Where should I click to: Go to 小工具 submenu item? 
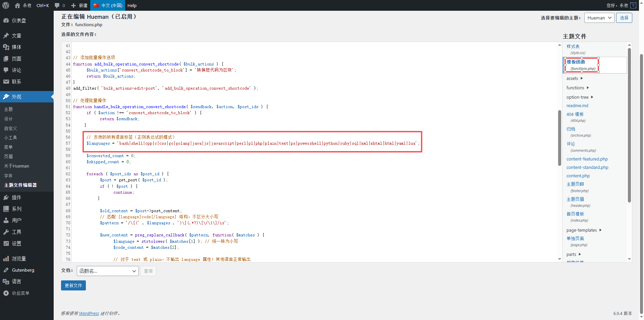click(10, 138)
